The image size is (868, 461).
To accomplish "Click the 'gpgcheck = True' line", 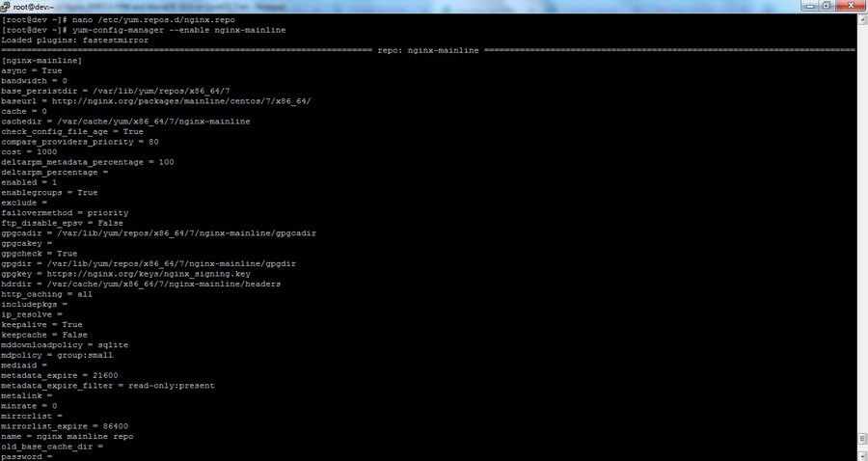I will coord(40,254).
